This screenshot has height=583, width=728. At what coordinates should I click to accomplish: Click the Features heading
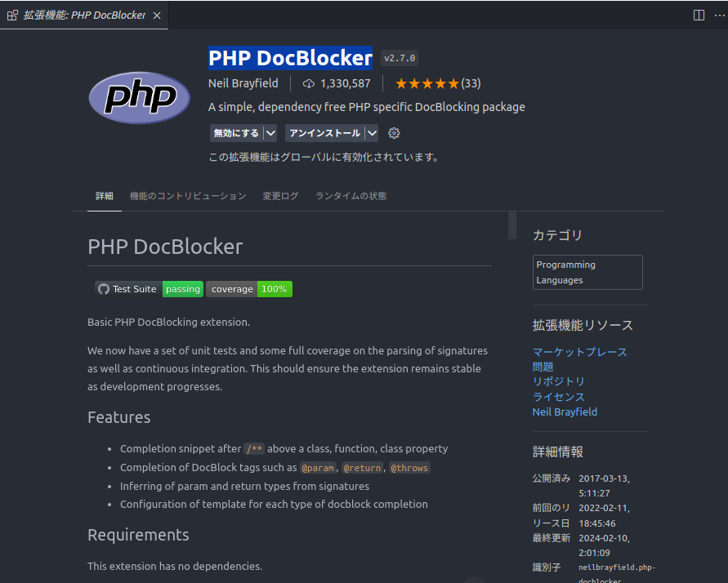pyautogui.click(x=118, y=417)
